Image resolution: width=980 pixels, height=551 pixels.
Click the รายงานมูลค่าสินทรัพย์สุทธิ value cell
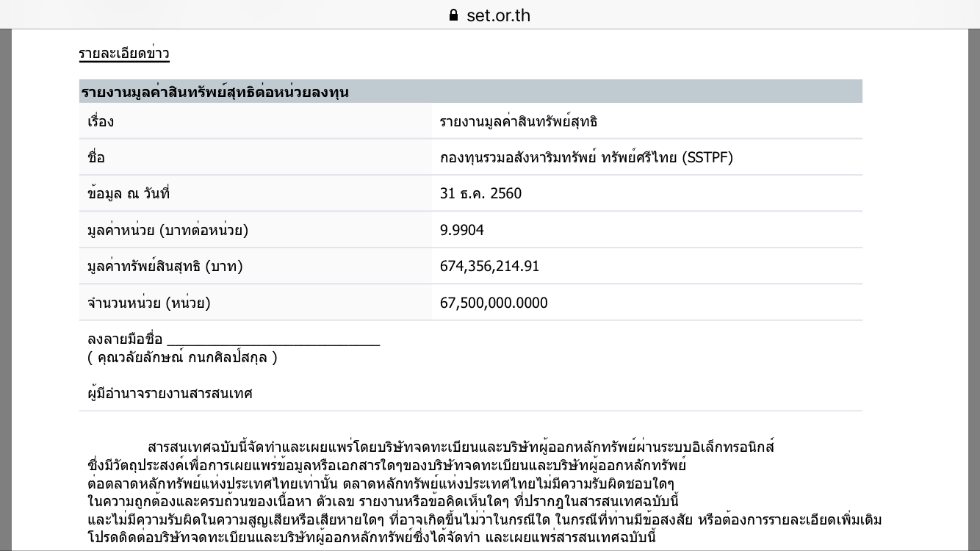(x=519, y=122)
